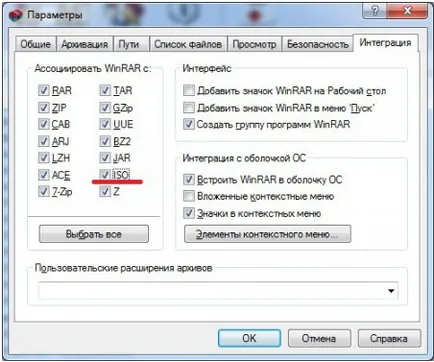The width and height of the screenshot is (434, 362).
Task: Confirm settings with OK button
Action: [x=249, y=338]
